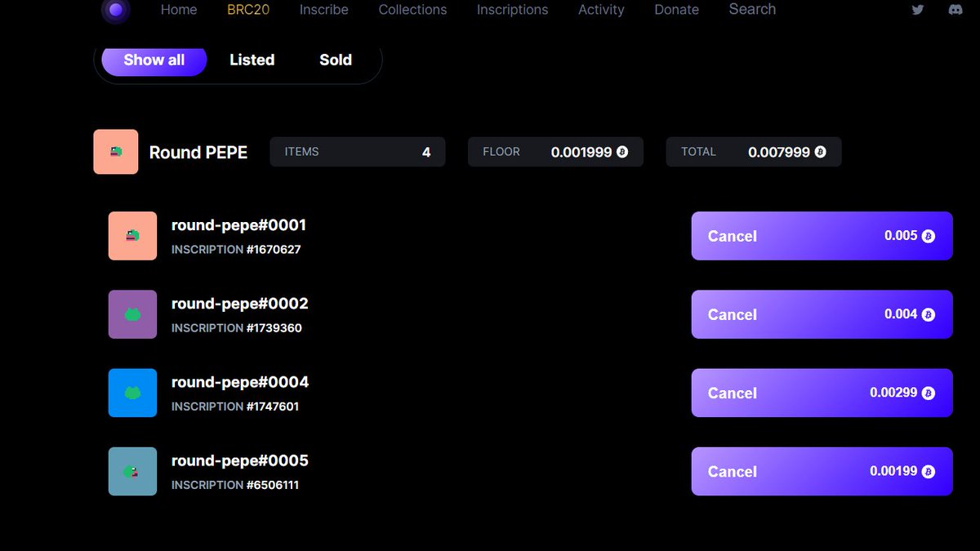Open the Inscribe page
Image resolution: width=980 pixels, height=551 pixels.
click(x=324, y=10)
